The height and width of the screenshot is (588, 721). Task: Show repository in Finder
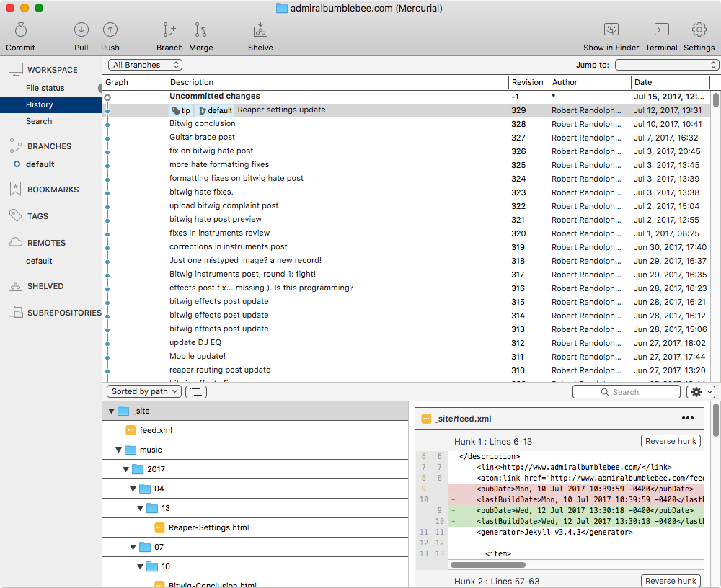pos(611,30)
